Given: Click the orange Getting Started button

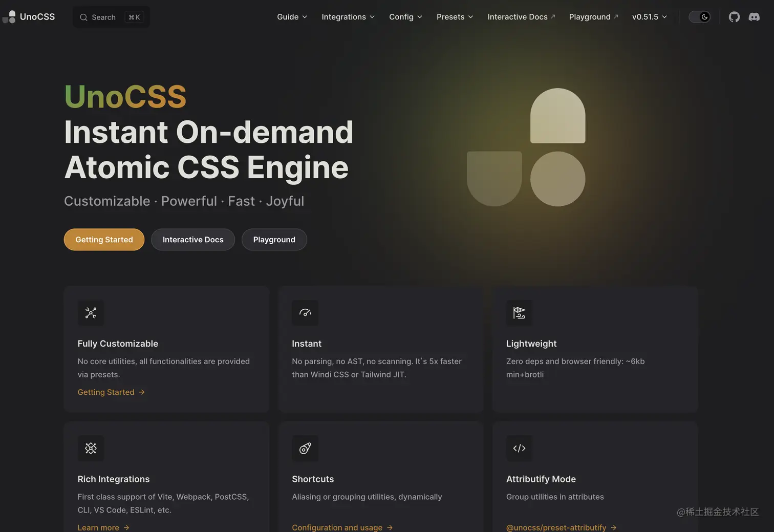Looking at the screenshot, I should coord(104,240).
